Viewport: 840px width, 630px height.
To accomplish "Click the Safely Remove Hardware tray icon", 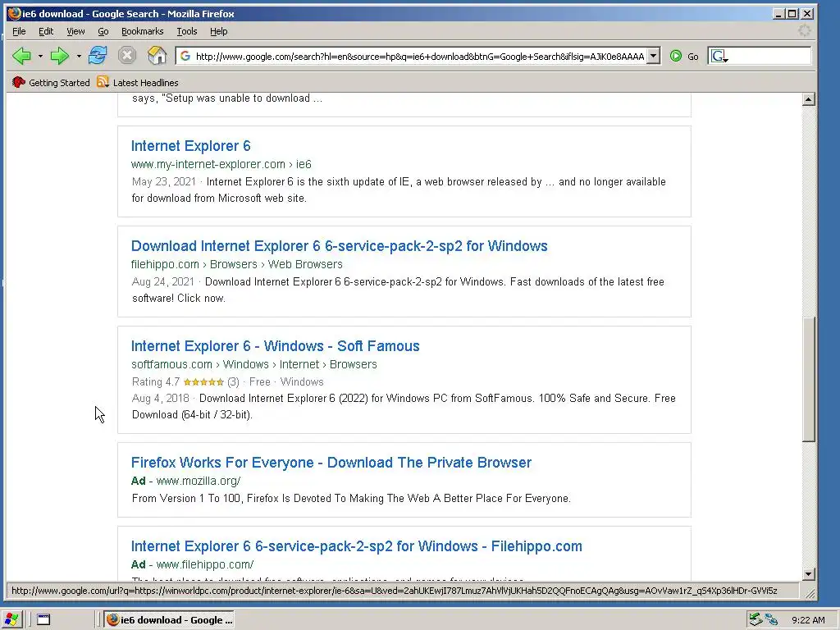I will click(x=756, y=620).
